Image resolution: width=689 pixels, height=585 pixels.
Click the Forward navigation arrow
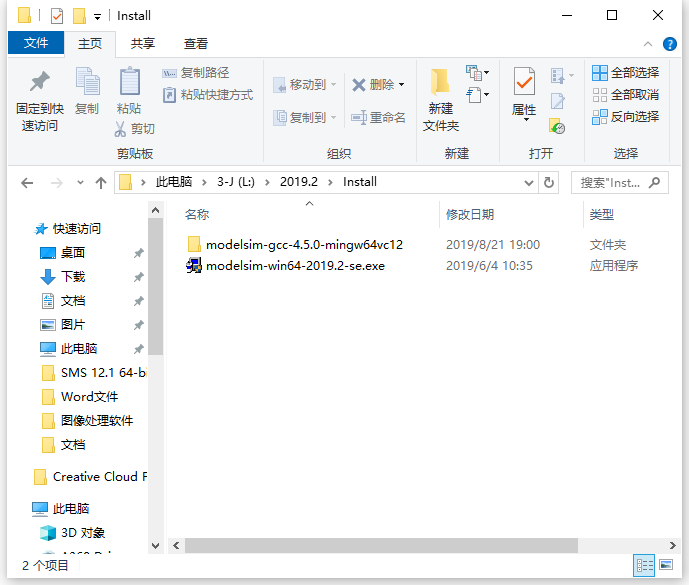click(x=56, y=183)
